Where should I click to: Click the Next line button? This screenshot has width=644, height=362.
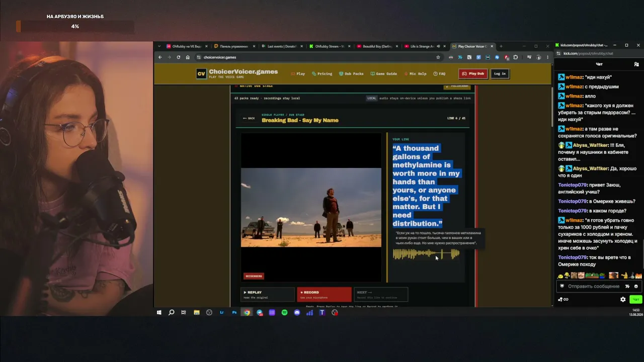381,294
